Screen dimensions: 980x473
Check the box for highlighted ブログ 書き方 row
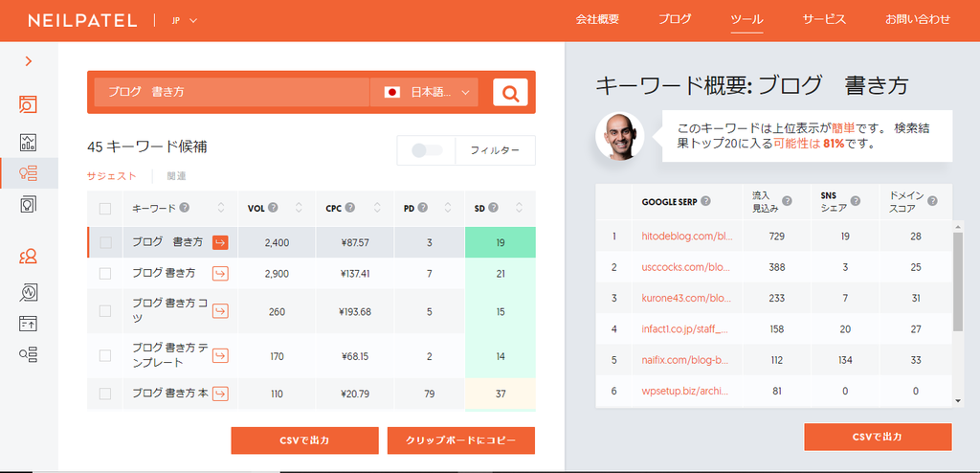click(x=105, y=243)
